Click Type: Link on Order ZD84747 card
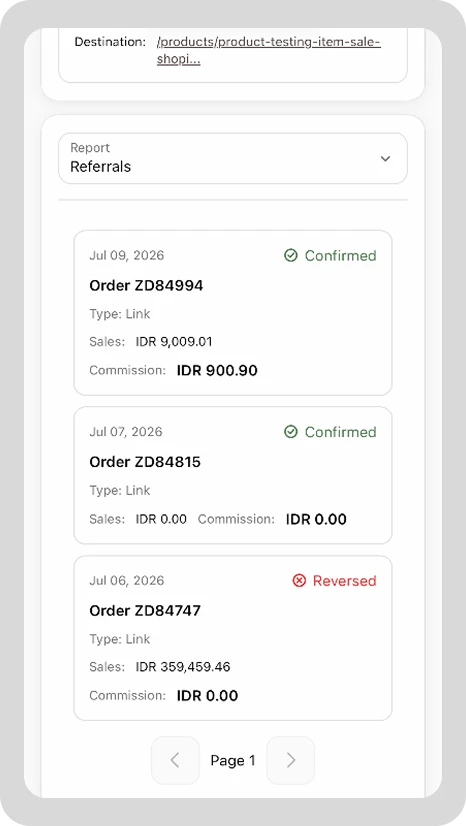The width and height of the screenshot is (466, 826). [120, 639]
